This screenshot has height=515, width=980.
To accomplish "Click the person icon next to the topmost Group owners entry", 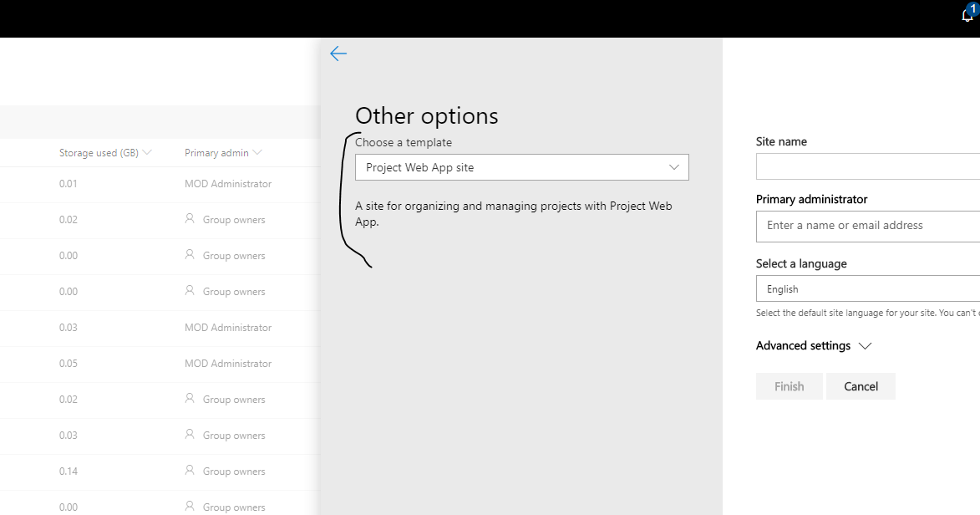I will 190,219.
